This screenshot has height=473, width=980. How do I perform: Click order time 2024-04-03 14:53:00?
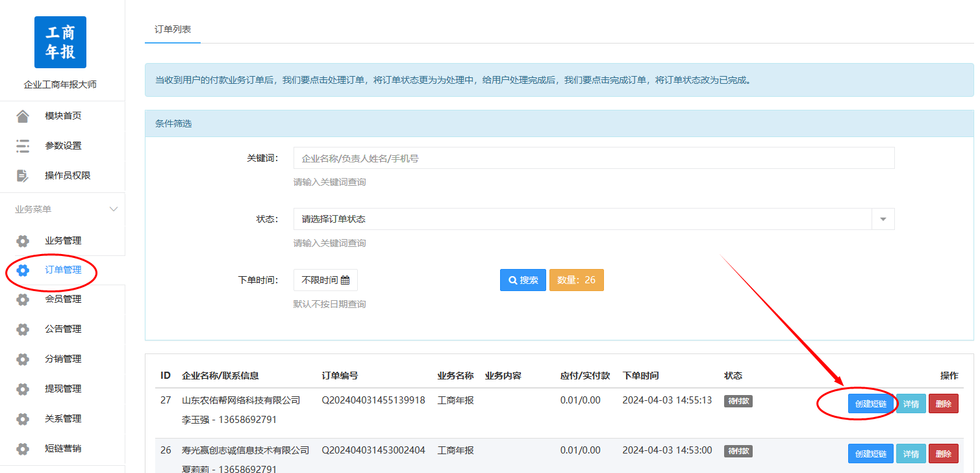click(x=667, y=450)
